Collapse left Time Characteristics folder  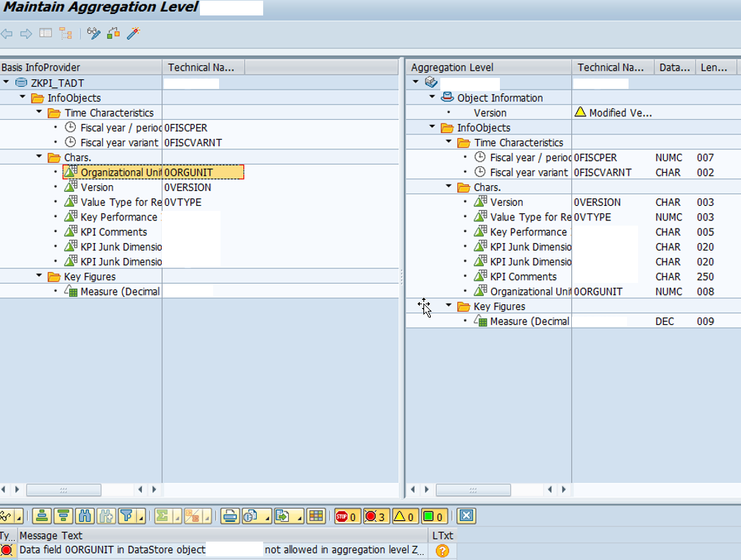39,112
